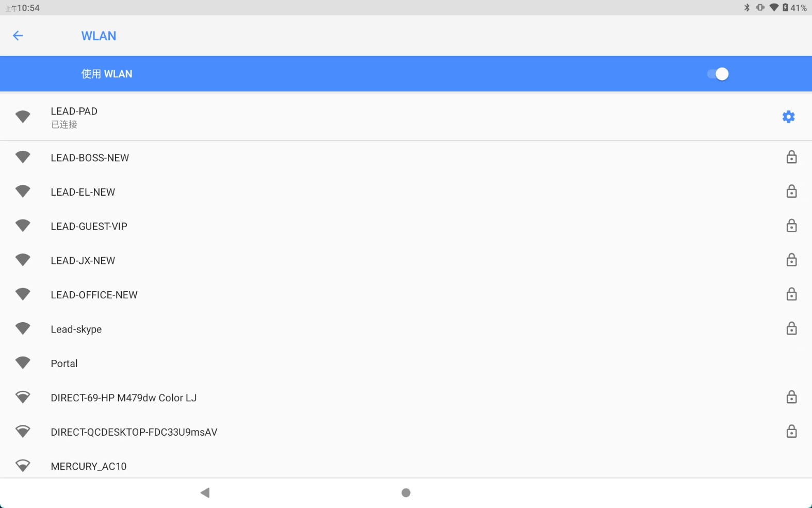Tap the LEAD-JX-NEW network entry
This screenshot has height=508, width=812.
coord(83,261)
